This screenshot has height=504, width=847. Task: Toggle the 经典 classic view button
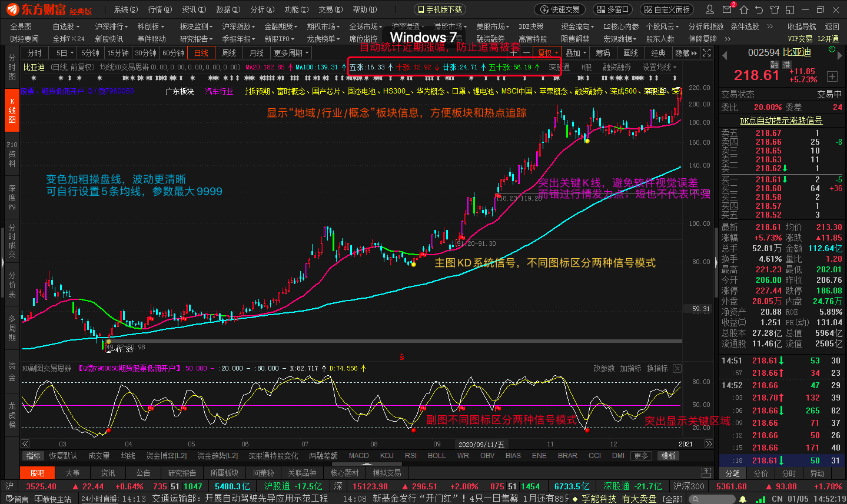(x=658, y=53)
